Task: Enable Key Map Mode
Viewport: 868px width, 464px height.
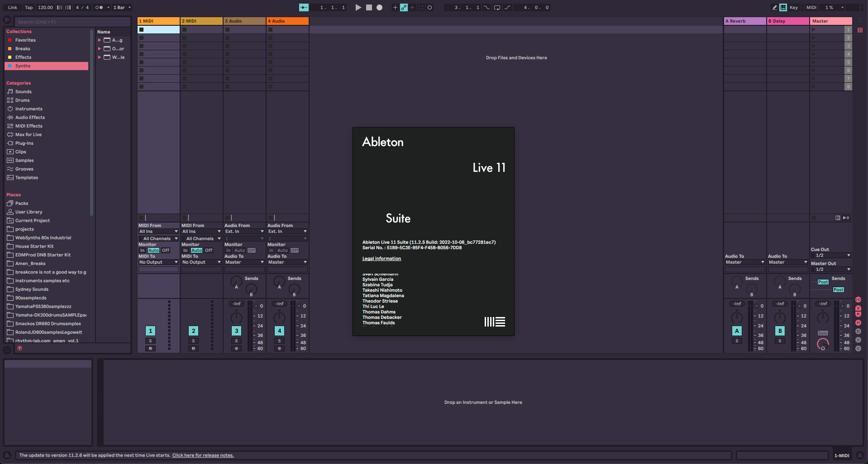Action: 794,7
